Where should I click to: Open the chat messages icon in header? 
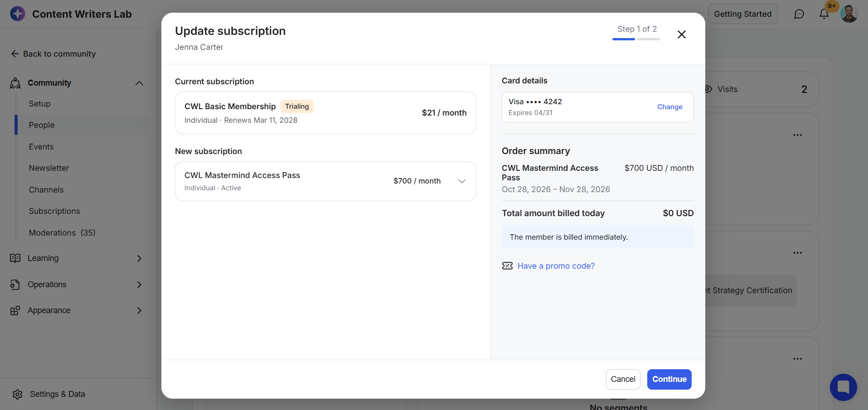pyautogui.click(x=799, y=14)
